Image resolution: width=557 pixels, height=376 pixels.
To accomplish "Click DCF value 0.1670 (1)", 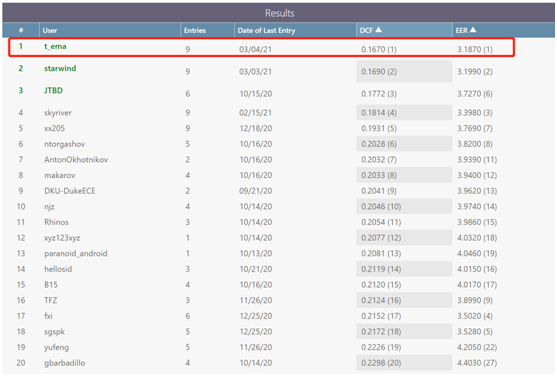I will (379, 49).
